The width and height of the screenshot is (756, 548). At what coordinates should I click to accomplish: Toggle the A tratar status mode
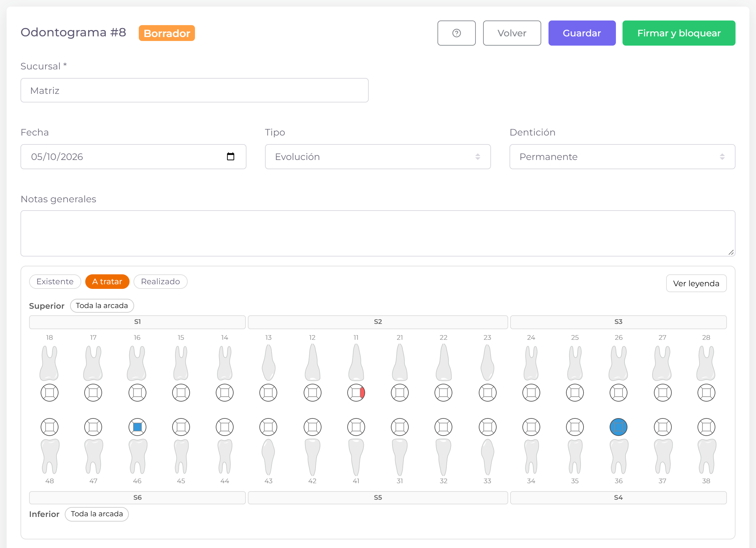[107, 281]
